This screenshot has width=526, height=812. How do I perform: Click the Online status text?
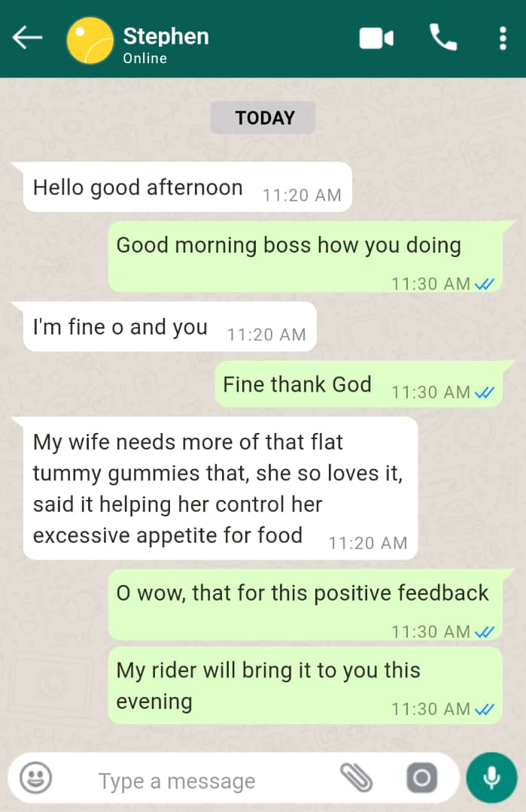tap(145, 58)
